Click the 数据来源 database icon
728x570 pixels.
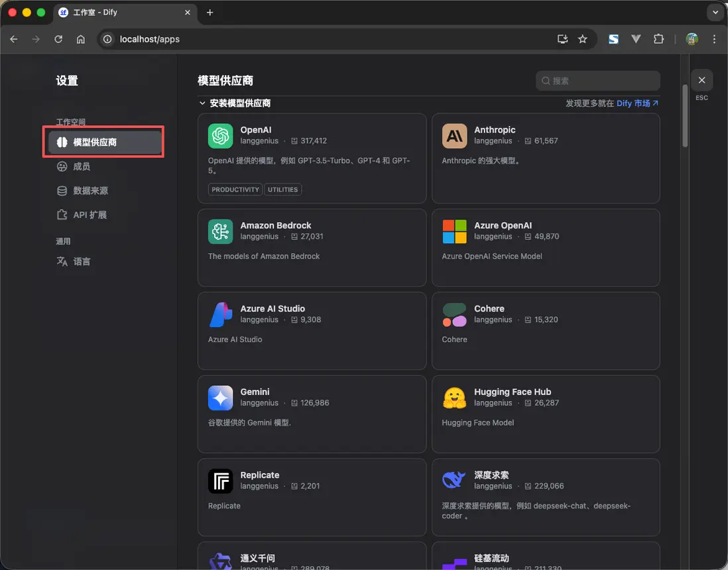(x=62, y=191)
